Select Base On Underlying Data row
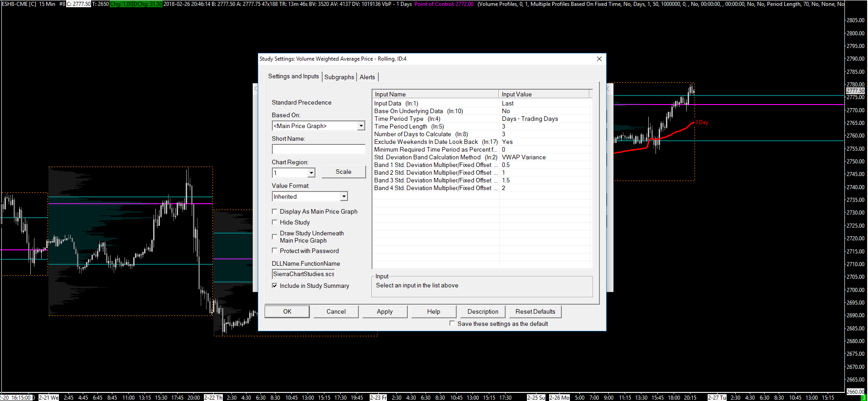Screen dimensions: 868x401 click(x=482, y=111)
